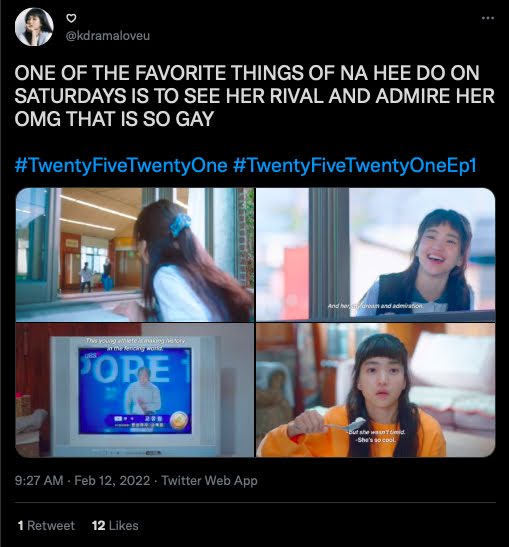Viewport: 509px width, 547px height.
Task: Show the 12 Likes list
Action: coord(115,525)
